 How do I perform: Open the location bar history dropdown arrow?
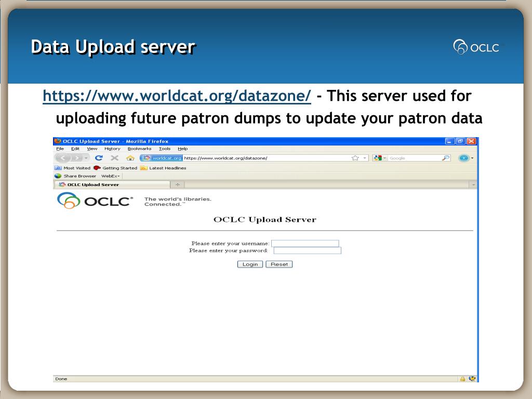tap(365, 158)
